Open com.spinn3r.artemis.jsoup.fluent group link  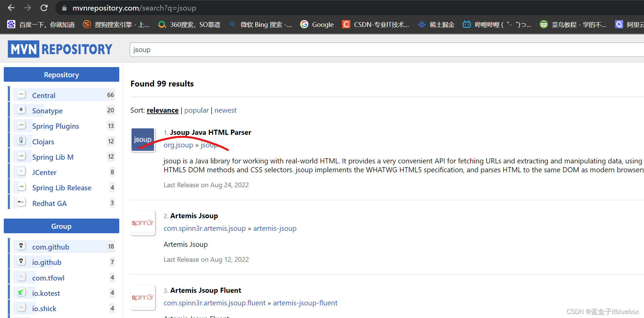click(214, 303)
